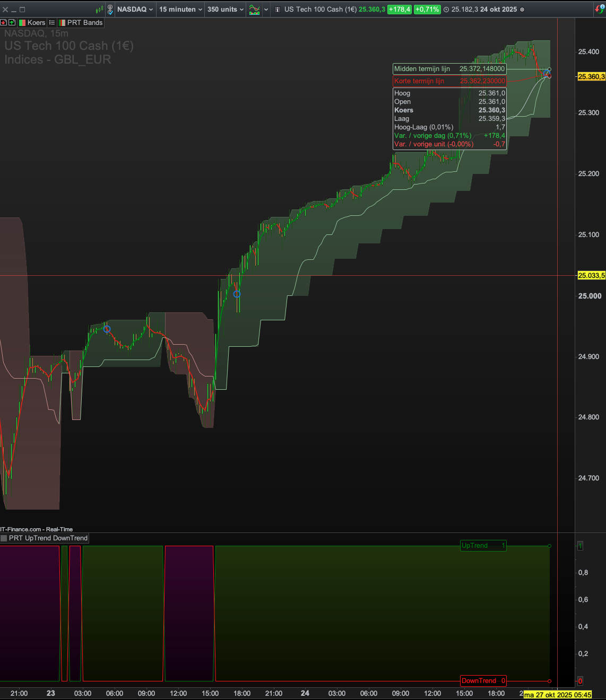Click the UpTrend 1 value label

point(483,546)
